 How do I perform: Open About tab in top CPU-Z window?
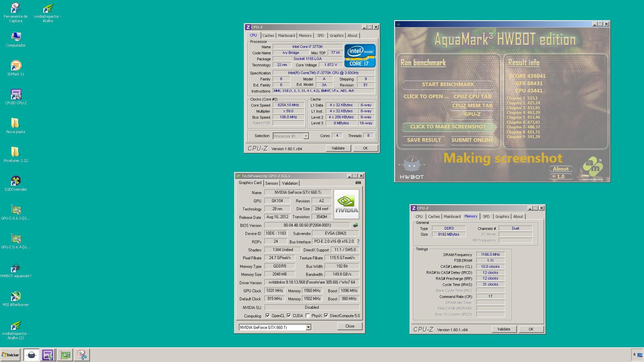click(x=352, y=36)
